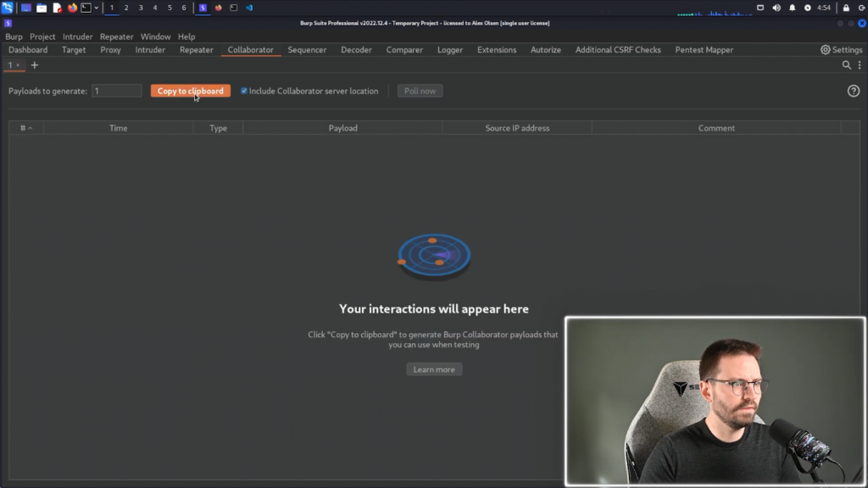Open the Project menu
Screen dimensions: 868x488
tap(42, 36)
